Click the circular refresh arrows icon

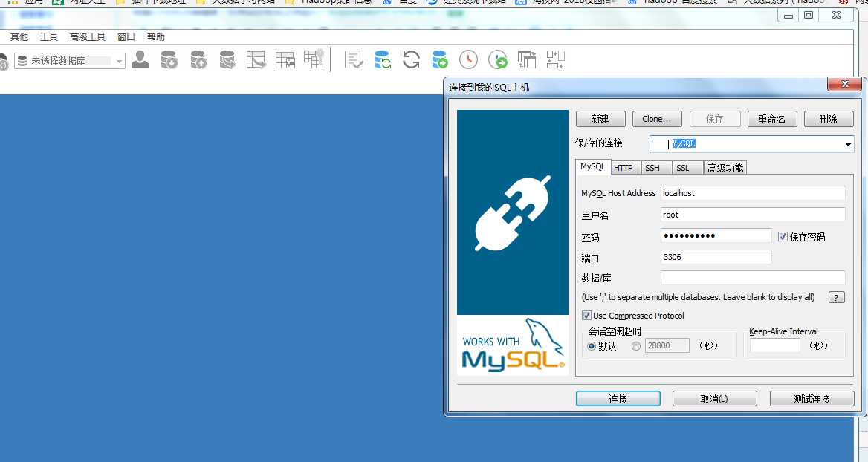point(411,59)
